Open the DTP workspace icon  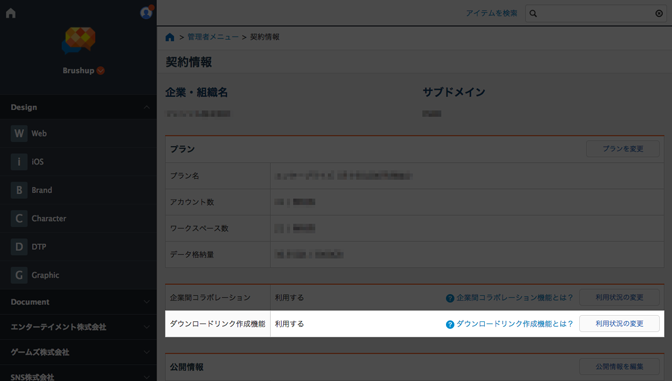[19, 246]
